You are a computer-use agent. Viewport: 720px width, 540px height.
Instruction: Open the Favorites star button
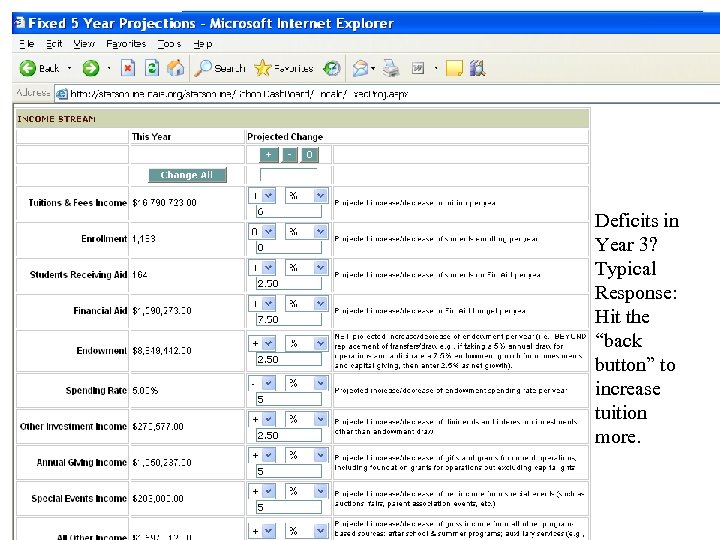point(283,68)
